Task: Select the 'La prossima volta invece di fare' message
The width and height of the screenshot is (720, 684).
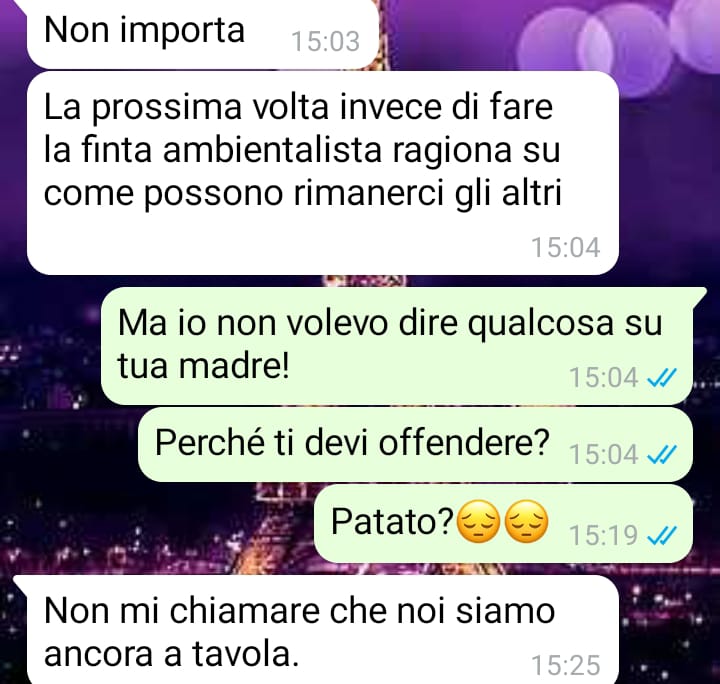Action: 323,173
